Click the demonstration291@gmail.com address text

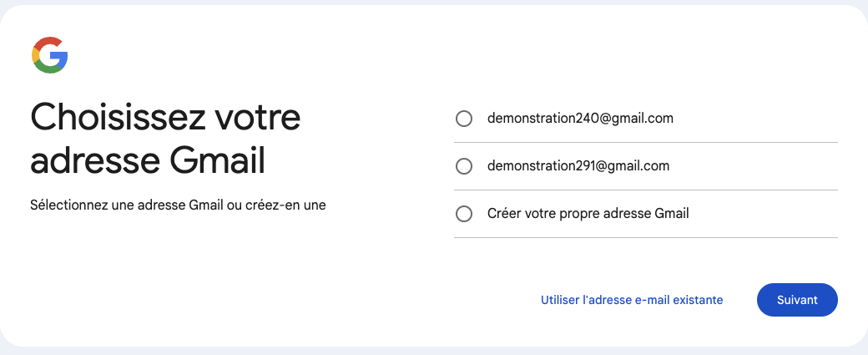(578, 166)
